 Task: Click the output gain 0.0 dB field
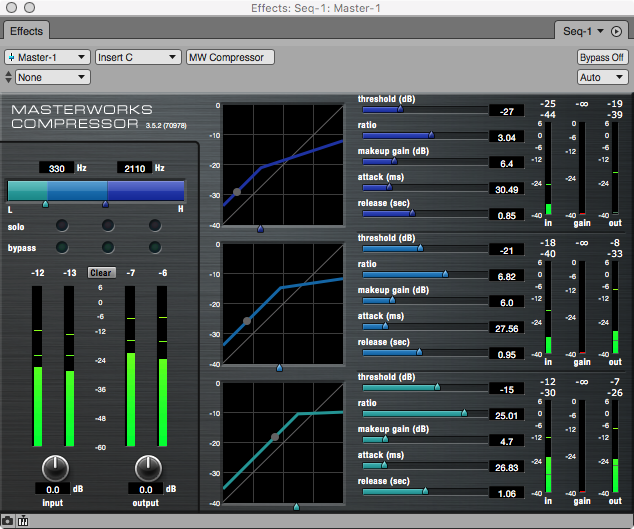pyautogui.click(x=146, y=489)
